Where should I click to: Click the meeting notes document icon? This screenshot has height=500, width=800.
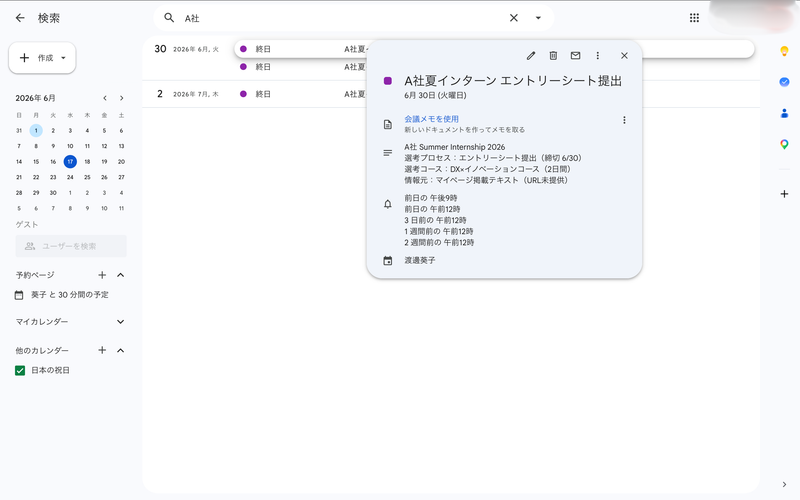pyautogui.click(x=388, y=124)
